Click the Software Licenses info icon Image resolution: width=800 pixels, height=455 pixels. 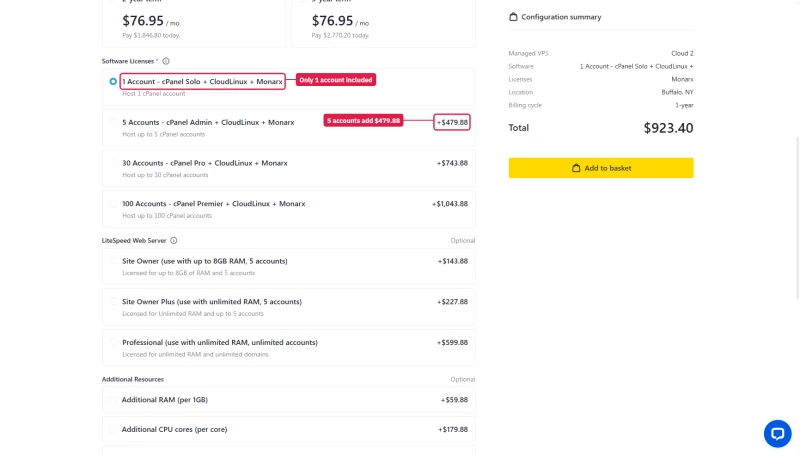(x=166, y=61)
